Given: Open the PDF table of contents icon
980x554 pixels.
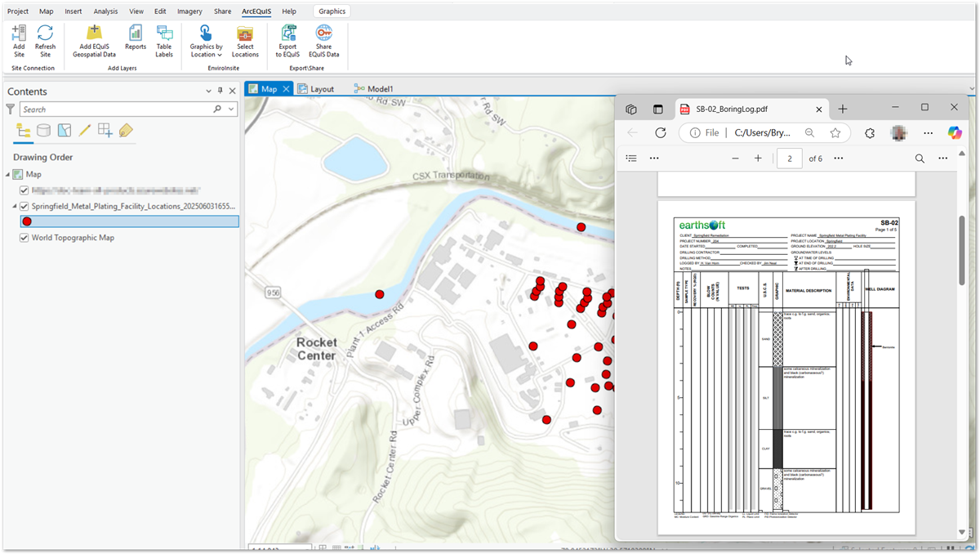Looking at the screenshot, I should pos(631,159).
